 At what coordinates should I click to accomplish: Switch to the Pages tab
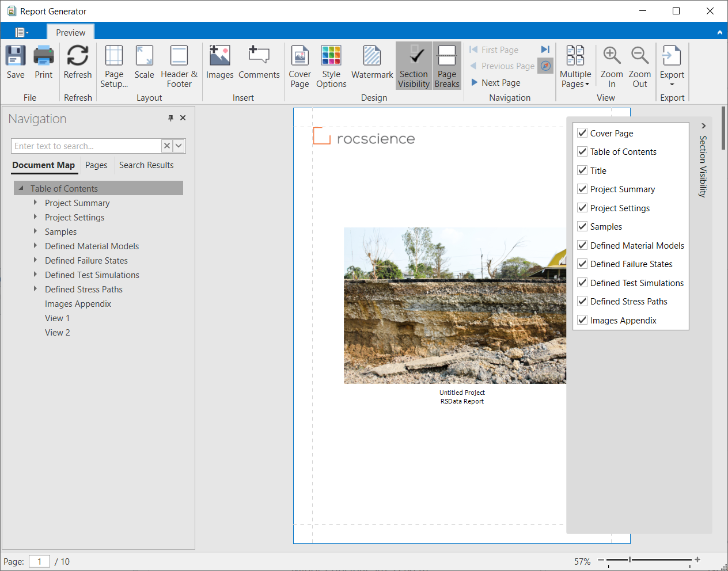(96, 165)
